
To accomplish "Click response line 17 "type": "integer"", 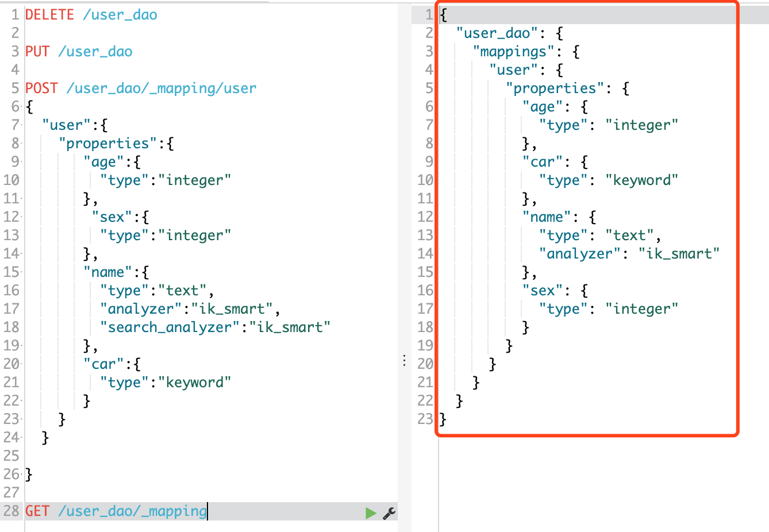I will click(609, 309).
